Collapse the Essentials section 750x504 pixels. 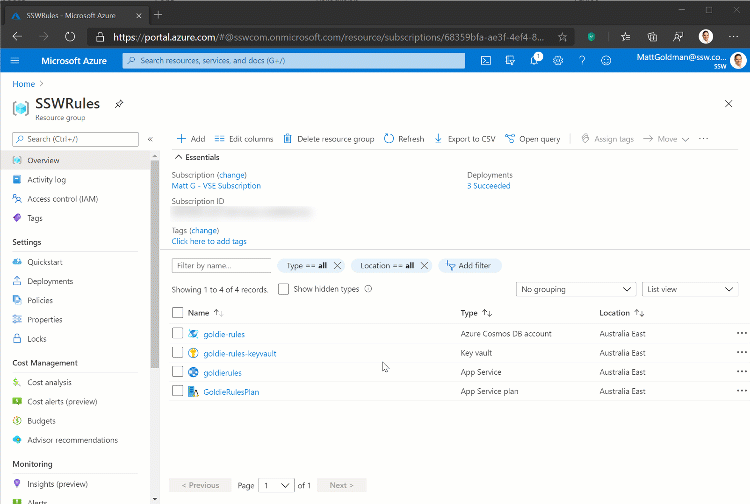pos(179,157)
